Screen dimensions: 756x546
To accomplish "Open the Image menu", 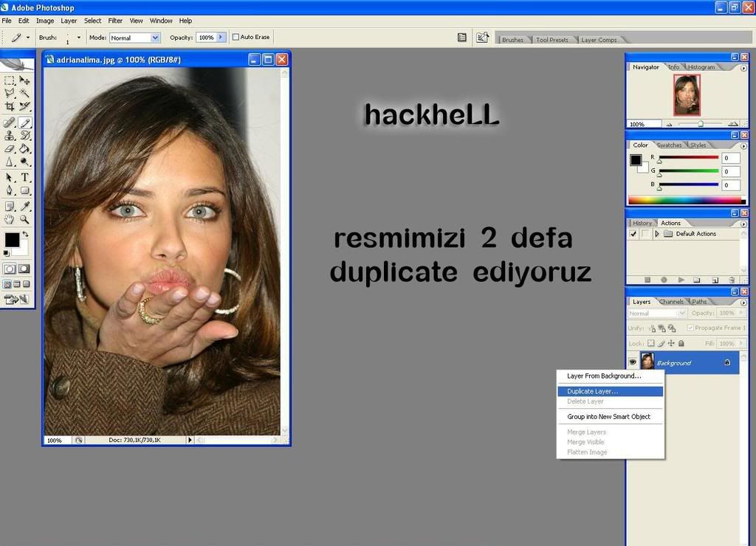I will (x=45, y=21).
